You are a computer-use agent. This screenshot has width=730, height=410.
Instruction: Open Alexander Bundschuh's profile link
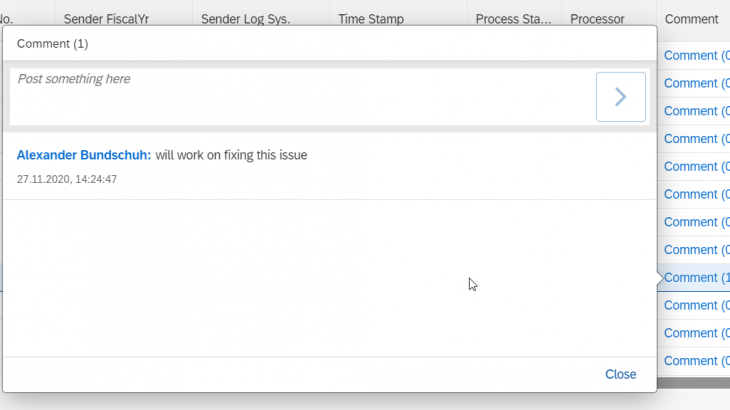[84, 155]
